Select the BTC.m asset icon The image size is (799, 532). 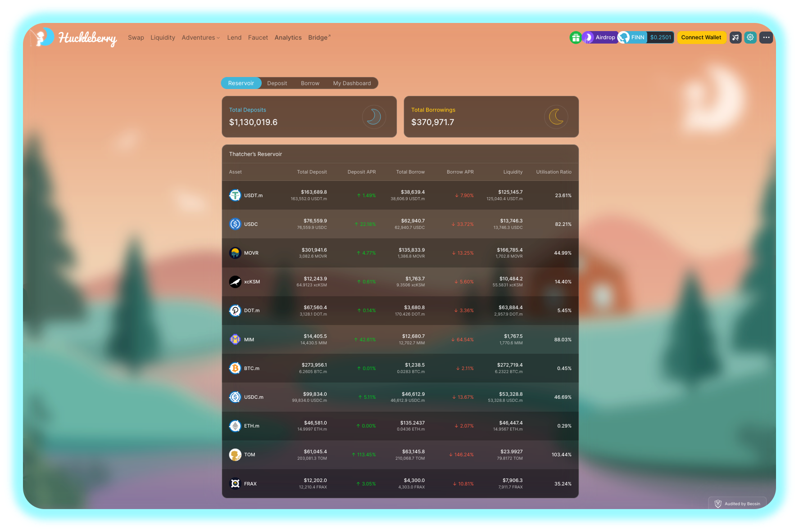pos(235,368)
